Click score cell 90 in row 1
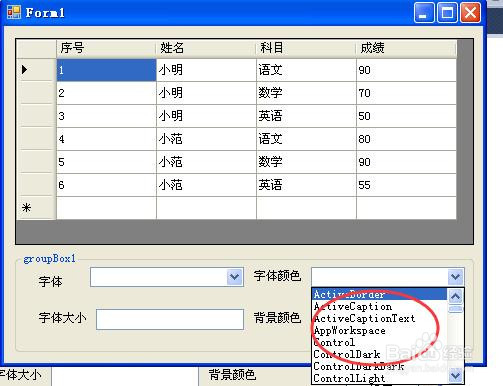The width and height of the screenshot is (503, 386). click(406, 70)
